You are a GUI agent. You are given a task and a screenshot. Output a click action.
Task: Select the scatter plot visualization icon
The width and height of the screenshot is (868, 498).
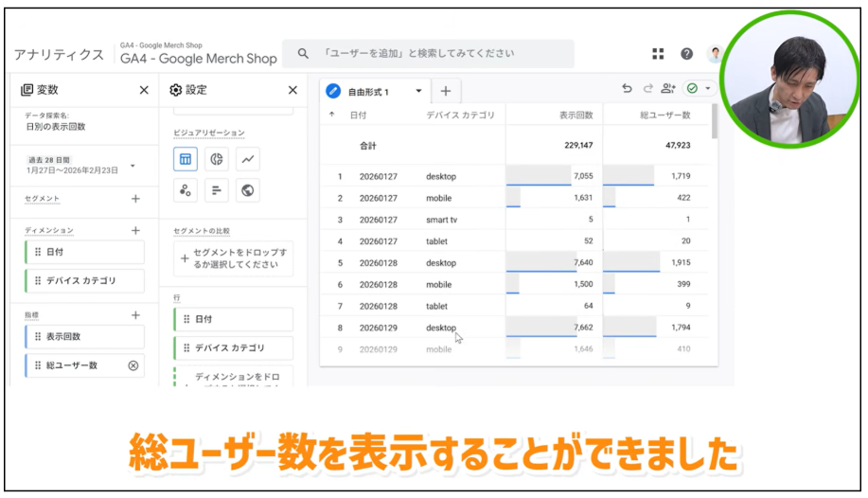186,190
